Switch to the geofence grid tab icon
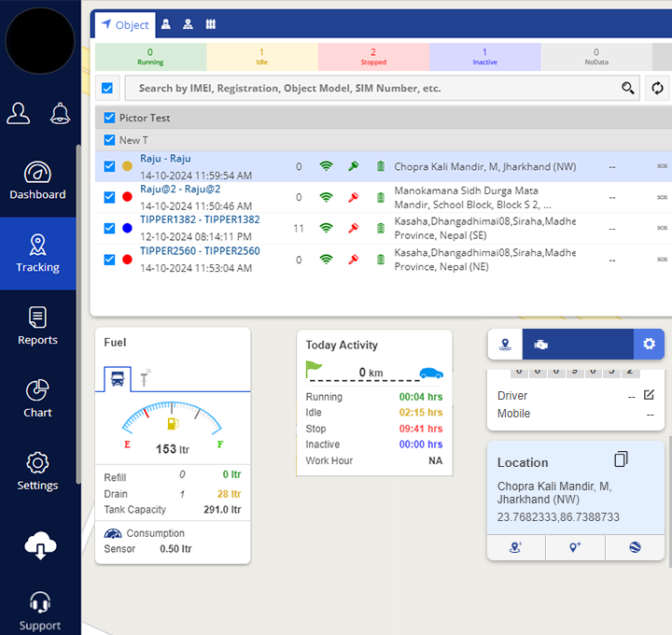Viewport: 672px width, 635px height. point(210,24)
